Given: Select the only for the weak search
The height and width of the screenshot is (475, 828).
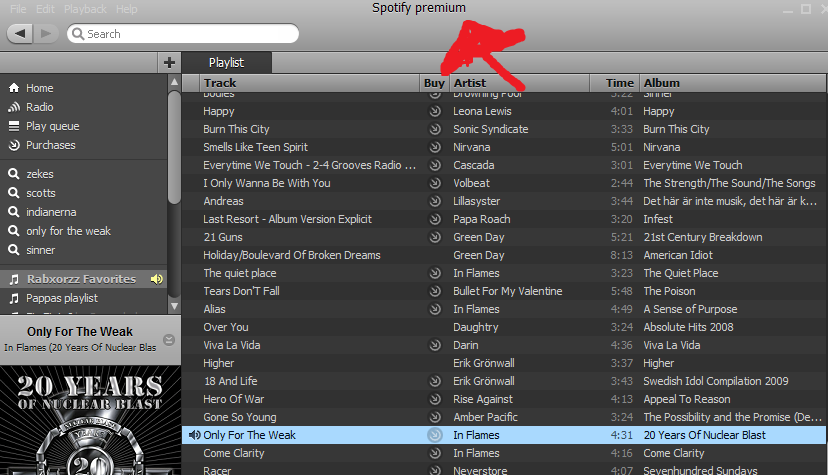Looking at the screenshot, I should (x=69, y=231).
